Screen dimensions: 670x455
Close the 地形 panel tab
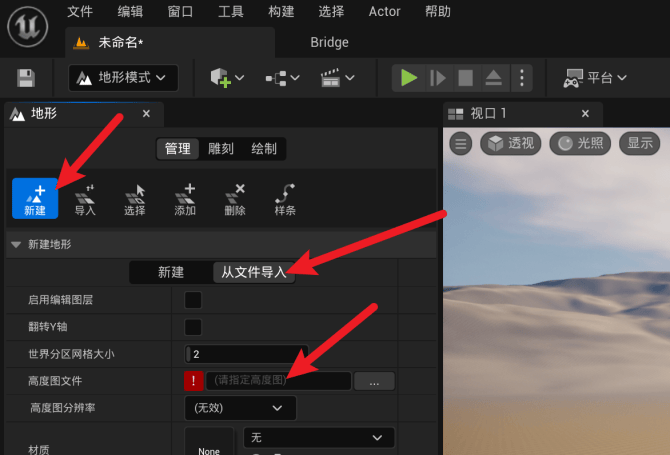146,114
